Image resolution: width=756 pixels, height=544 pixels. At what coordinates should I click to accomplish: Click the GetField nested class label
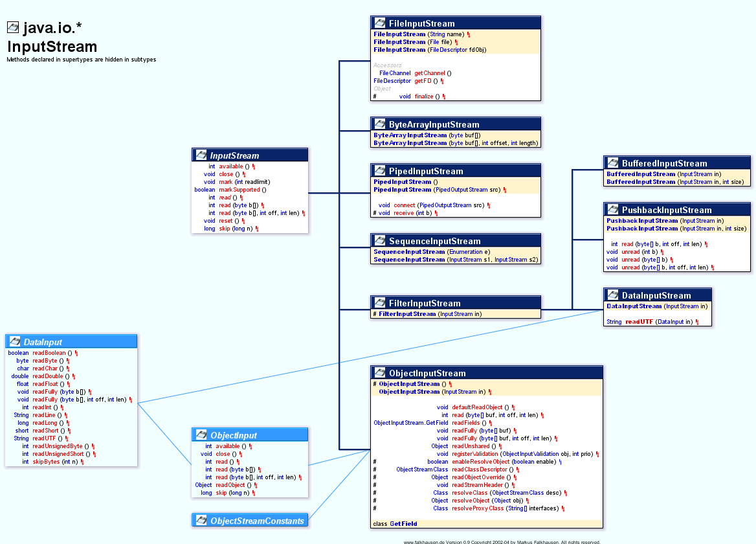(x=405, y=523)
